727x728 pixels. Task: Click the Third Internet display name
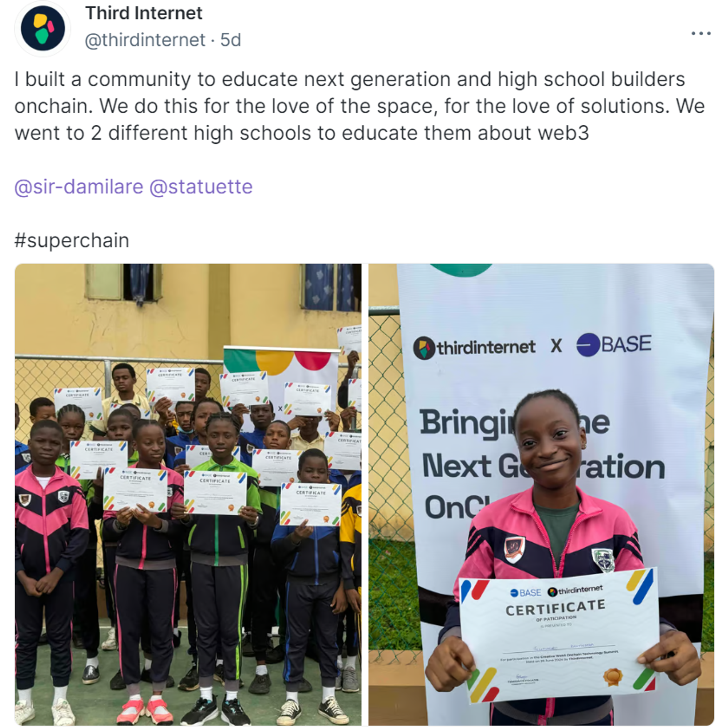[x=144, y=13]
